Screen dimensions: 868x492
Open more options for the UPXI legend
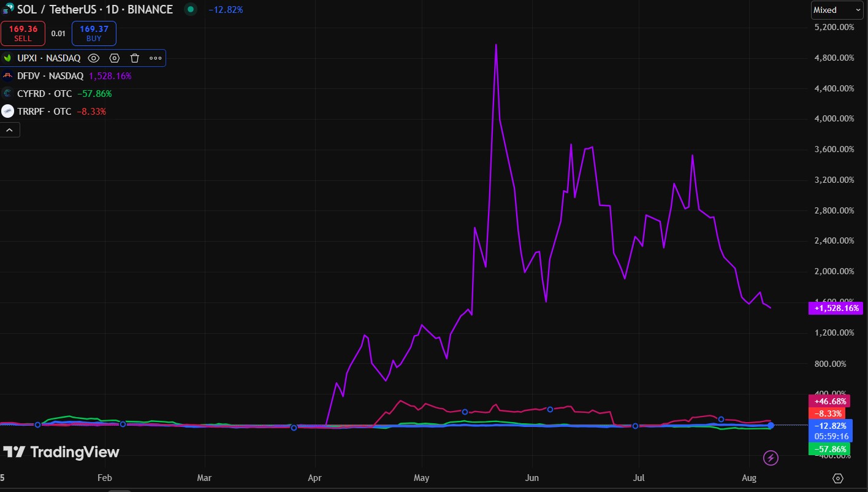[156, 58]
